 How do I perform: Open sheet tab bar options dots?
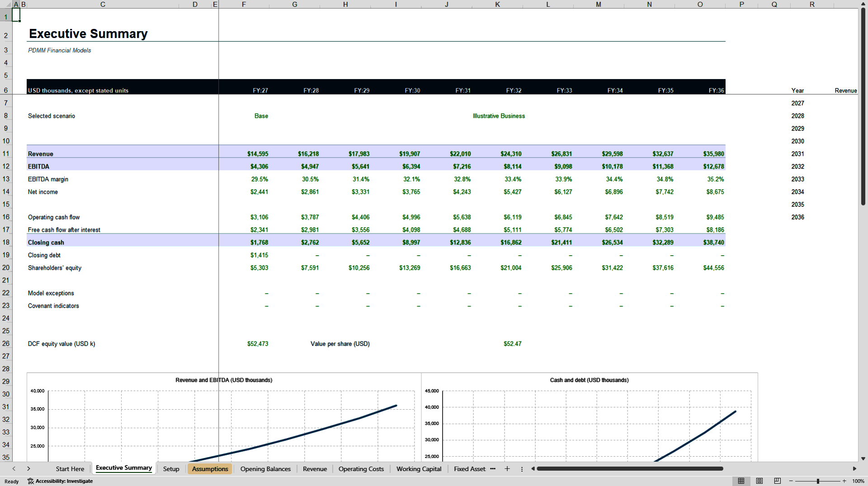pos(522,469)
